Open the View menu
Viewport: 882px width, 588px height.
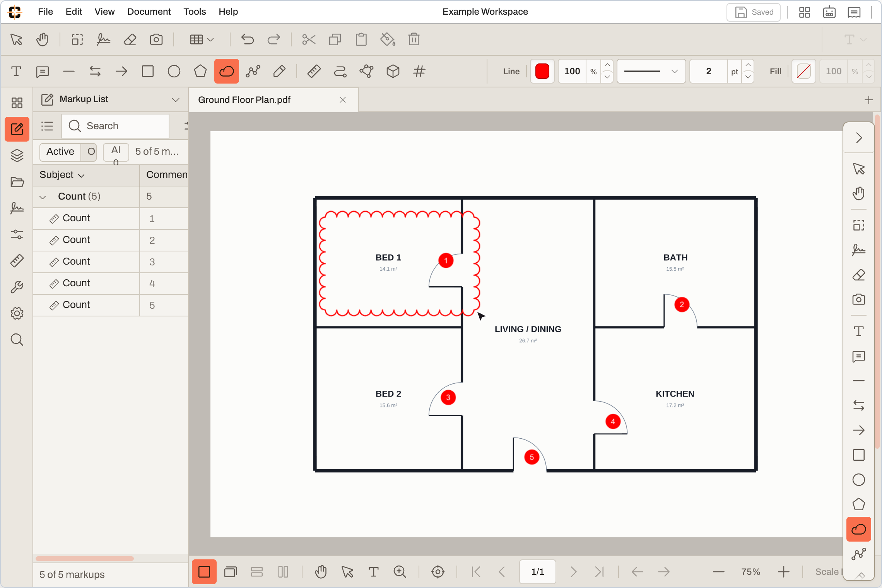click(x=104, y=12)
